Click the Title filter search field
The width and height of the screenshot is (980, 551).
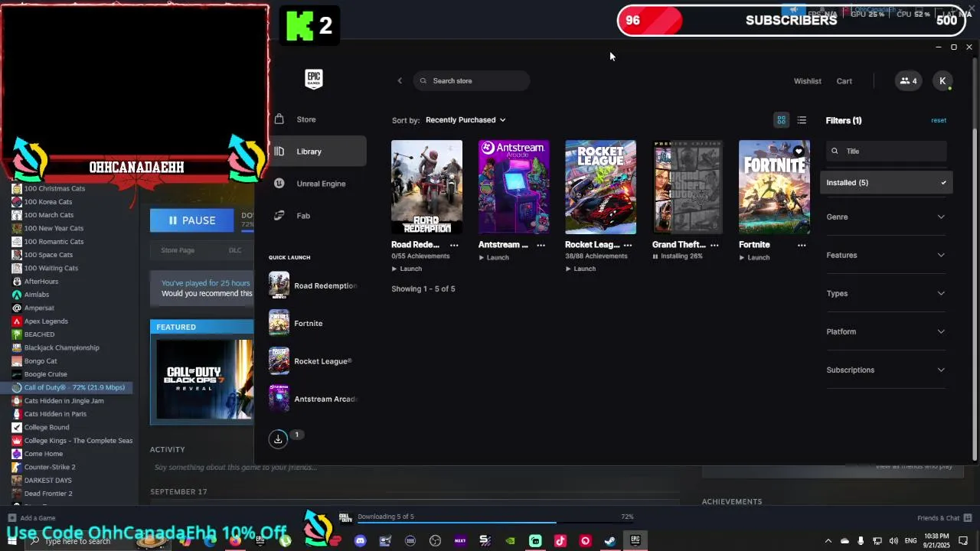coord(886,152)
